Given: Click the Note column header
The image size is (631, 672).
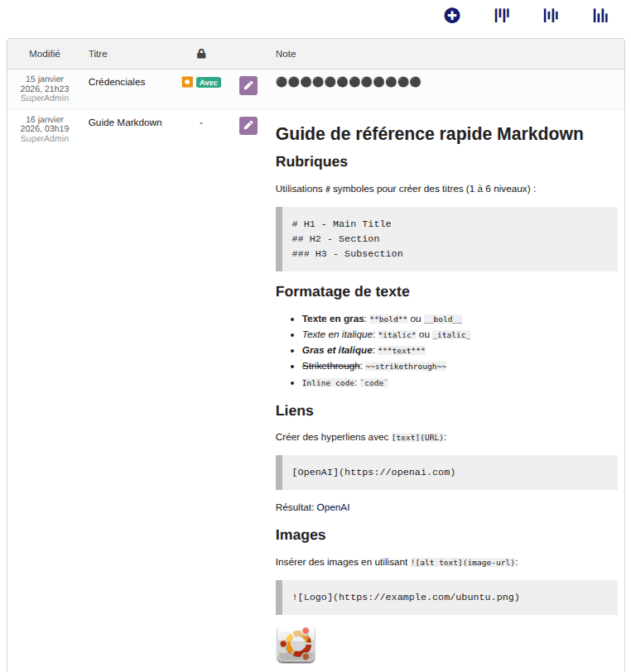Looking at the screenshot, I should point(286,54).
